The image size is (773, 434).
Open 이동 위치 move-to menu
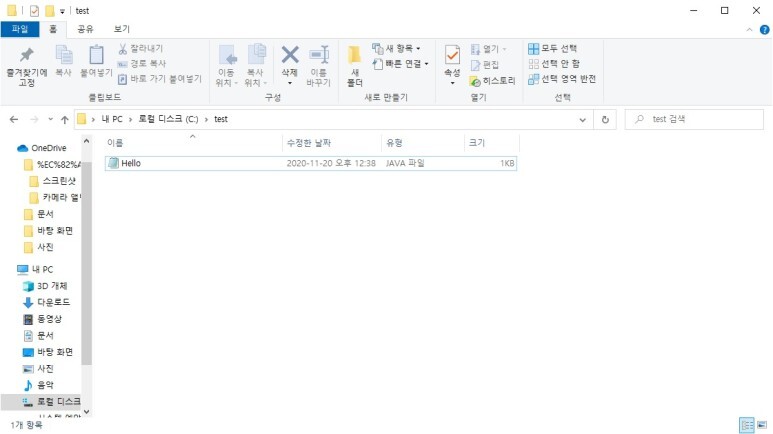tap(227, 66)
